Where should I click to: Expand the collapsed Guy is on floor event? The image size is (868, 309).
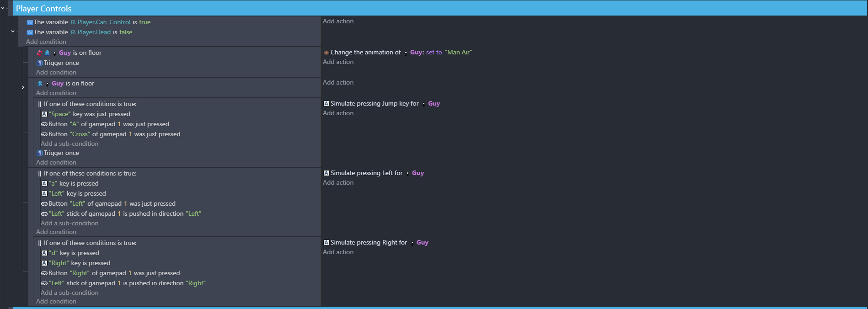click(23, 87)
